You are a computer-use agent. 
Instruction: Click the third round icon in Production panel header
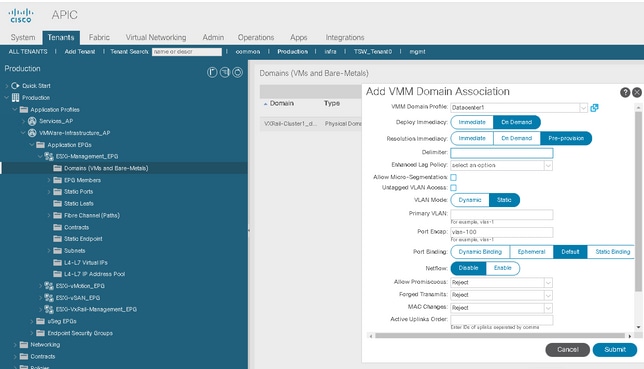coord(237,72)
